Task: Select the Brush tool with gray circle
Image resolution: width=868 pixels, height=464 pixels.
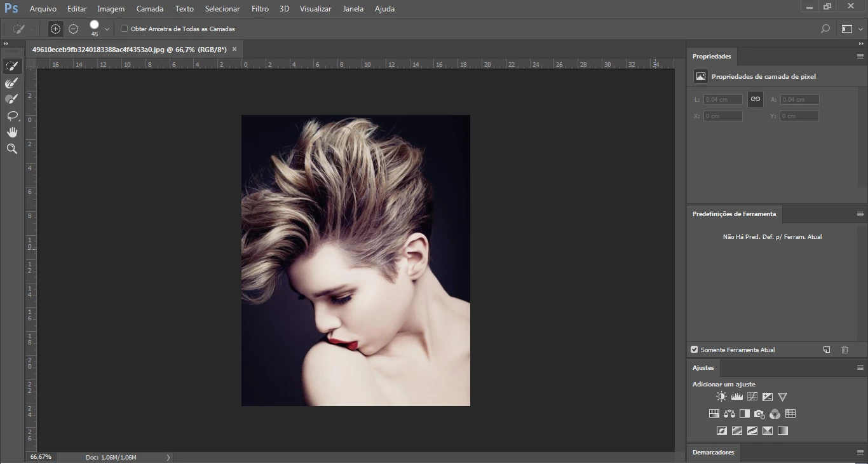Action: point(11,99)
